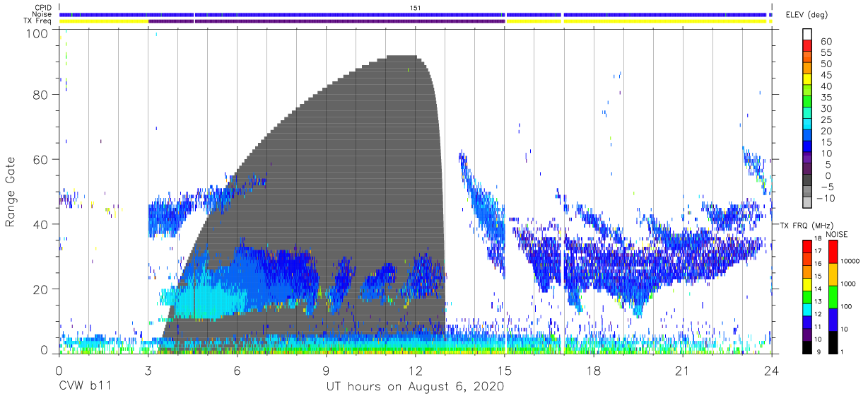Select the TX FRQ (MHz) colorbar title
868x401 pixels.
[x=807, y=225]
